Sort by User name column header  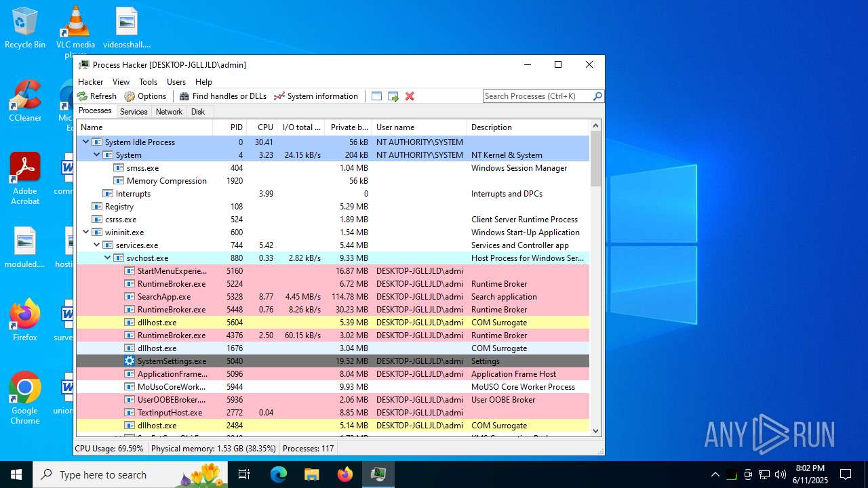click(420, 127)
